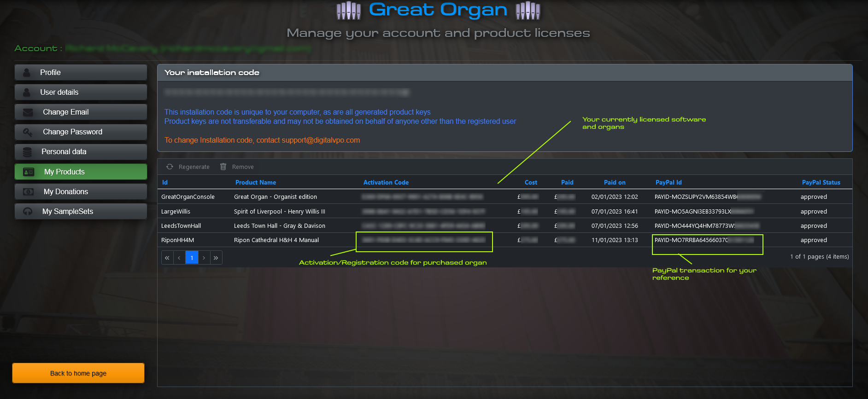This screenshot has width=868, height=399.
Task: Select the GreatOrganConsole row
Action: coord(505,197)
